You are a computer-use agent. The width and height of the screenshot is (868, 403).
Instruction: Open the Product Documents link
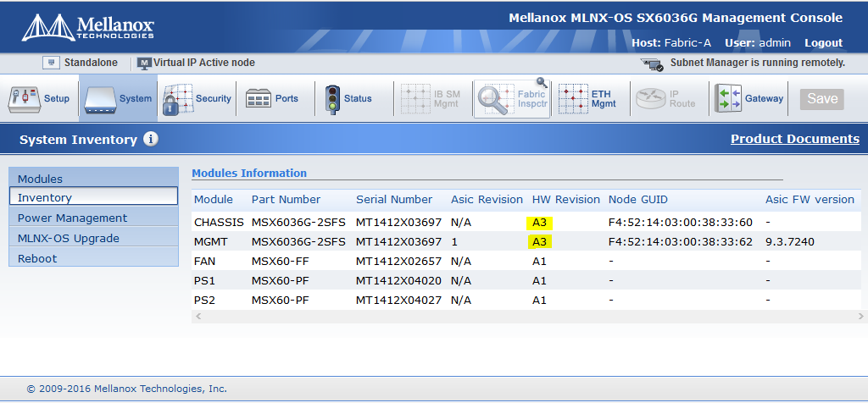click(x=795, y=139)
